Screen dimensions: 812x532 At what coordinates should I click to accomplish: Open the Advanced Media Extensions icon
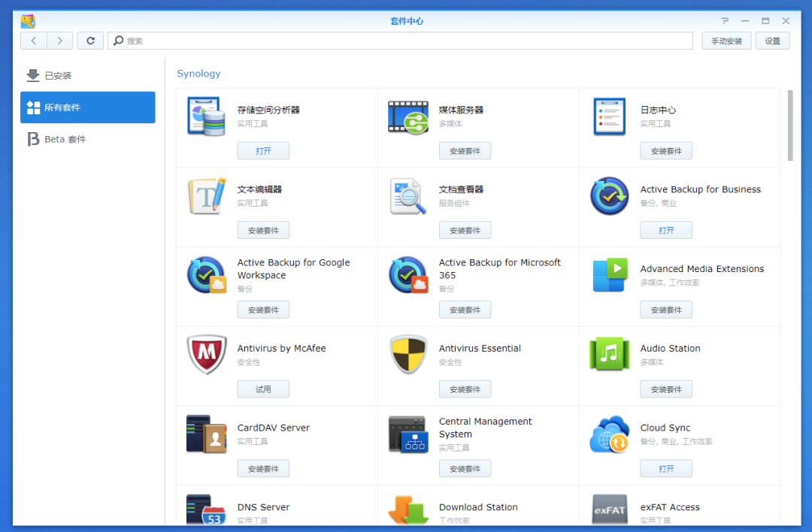pos(609,275)
